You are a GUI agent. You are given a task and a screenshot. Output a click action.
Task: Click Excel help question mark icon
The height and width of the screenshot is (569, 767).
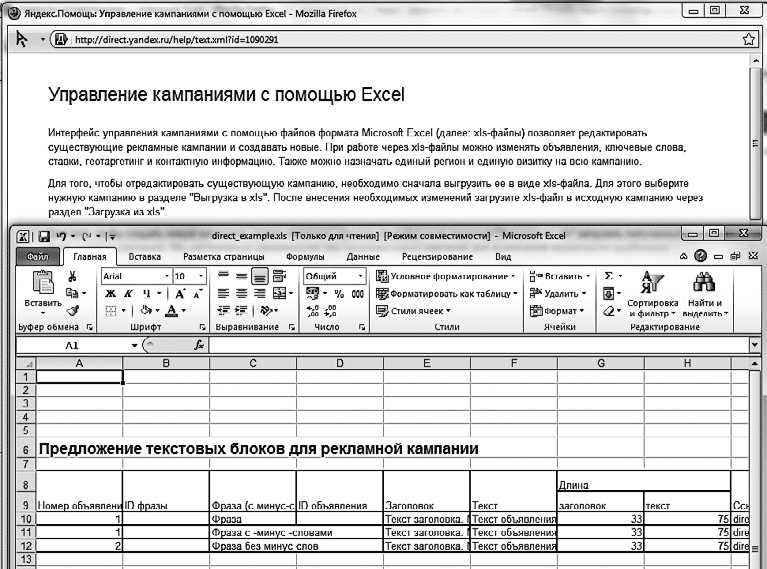(700, 256)
